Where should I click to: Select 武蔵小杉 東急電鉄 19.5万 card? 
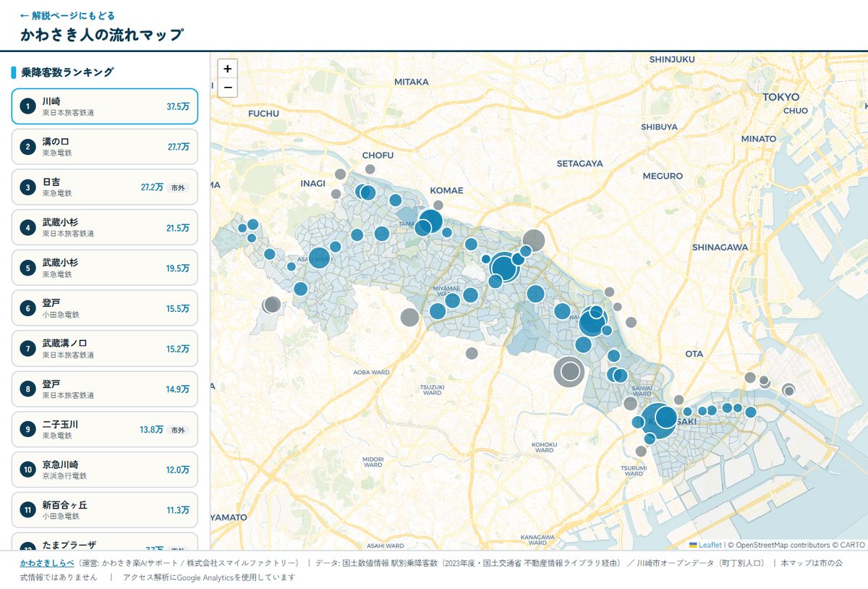pos(105,268)
